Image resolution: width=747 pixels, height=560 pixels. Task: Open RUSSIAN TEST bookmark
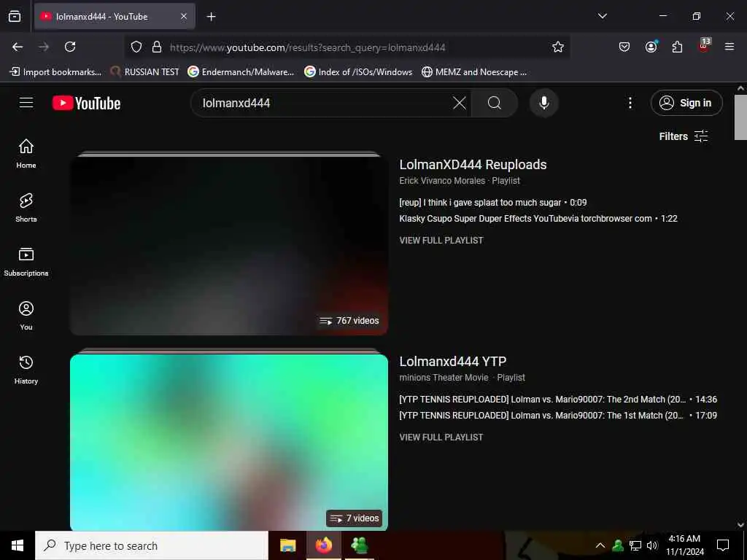145,72
